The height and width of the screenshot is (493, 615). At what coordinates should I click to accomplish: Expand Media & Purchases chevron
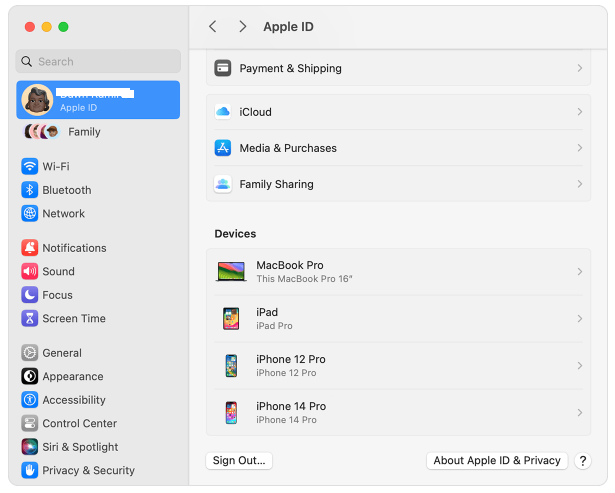click(x=580, y=148)
